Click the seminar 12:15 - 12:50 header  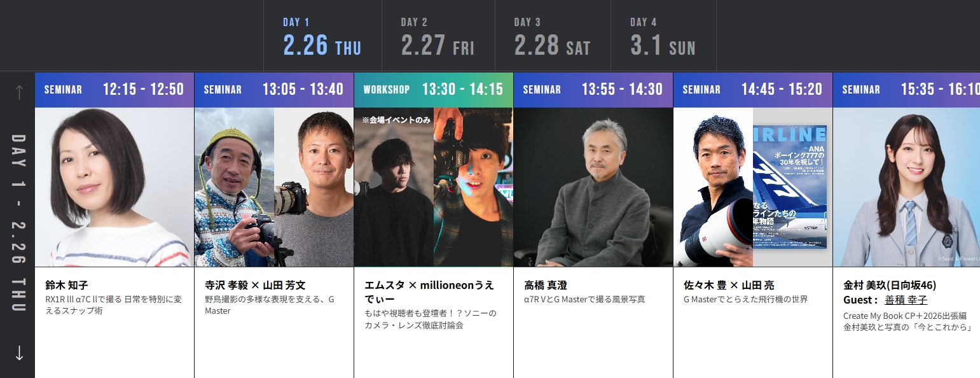click(114, 89)
